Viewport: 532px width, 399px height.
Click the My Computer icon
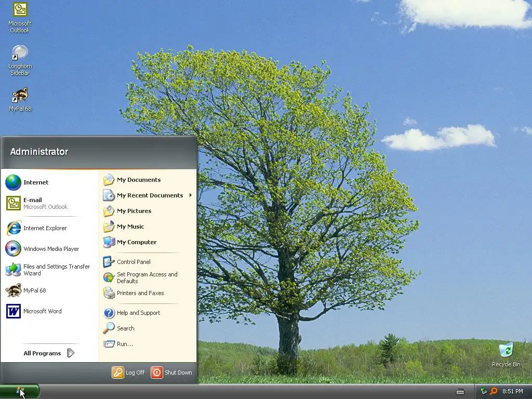coord(109,242)
